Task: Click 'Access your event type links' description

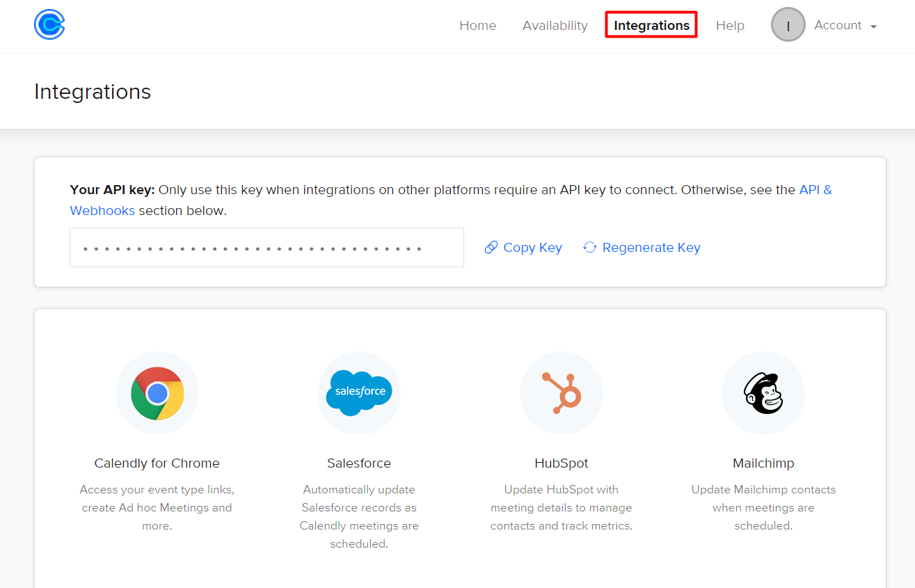Action: click(157, 508)
